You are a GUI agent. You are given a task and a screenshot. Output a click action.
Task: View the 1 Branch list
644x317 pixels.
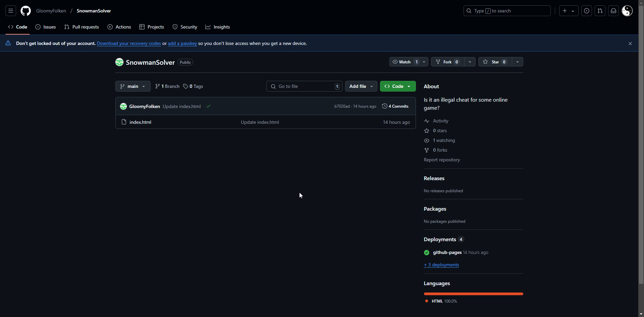click(x=167, y=86)
